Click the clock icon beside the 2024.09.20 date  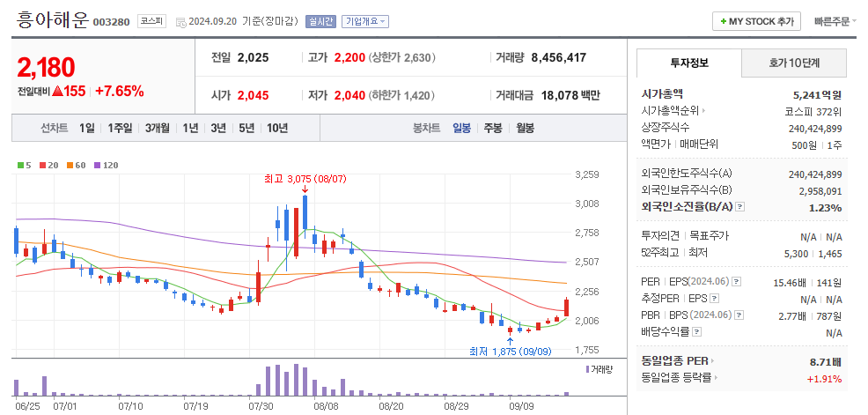[180, 22]
